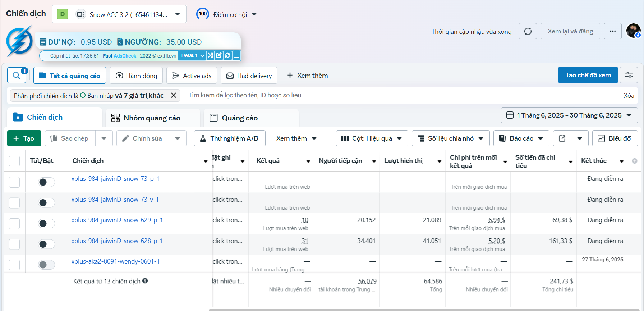Click the profile avatar picture
The height and width of the screenshot is (311, 644).
pyautogui.click(x=633, y=31)
